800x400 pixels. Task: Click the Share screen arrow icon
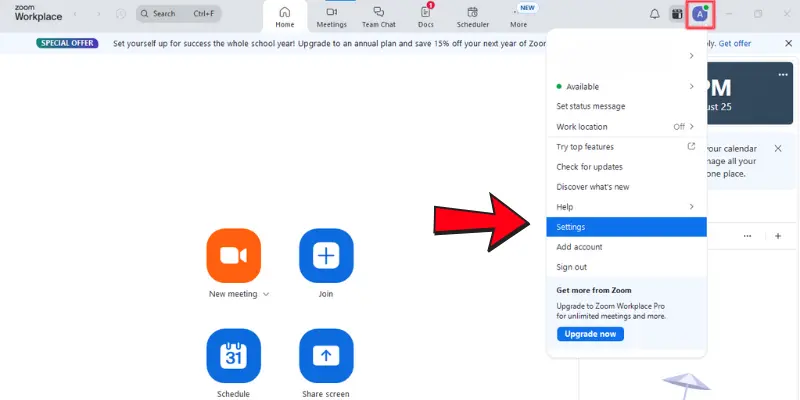coord(326,356)
